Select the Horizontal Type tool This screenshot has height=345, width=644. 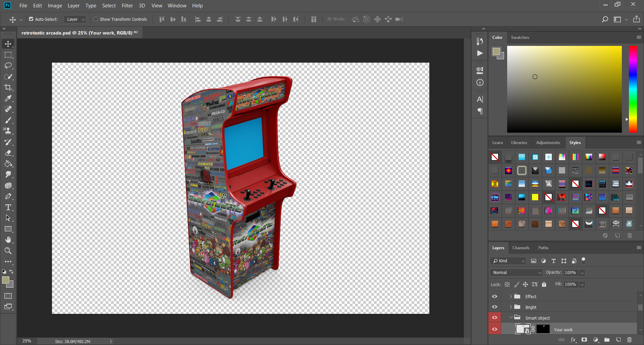(x=8, y=207)
